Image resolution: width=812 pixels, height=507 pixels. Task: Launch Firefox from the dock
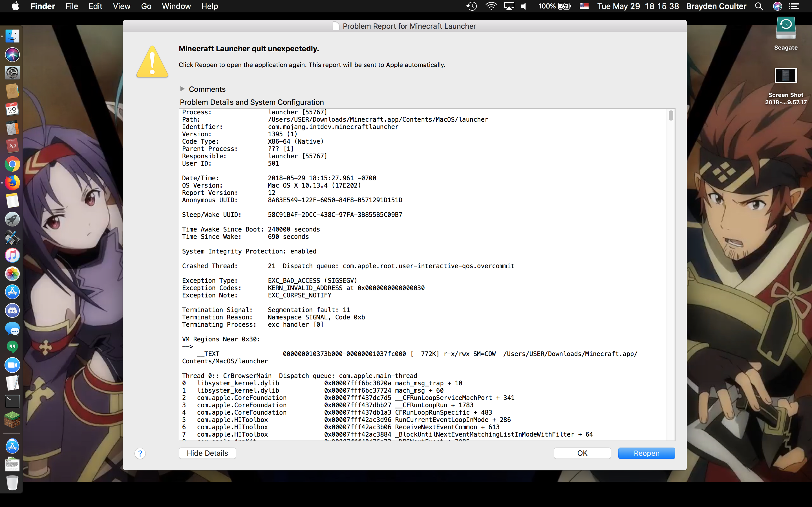[12, 183]
